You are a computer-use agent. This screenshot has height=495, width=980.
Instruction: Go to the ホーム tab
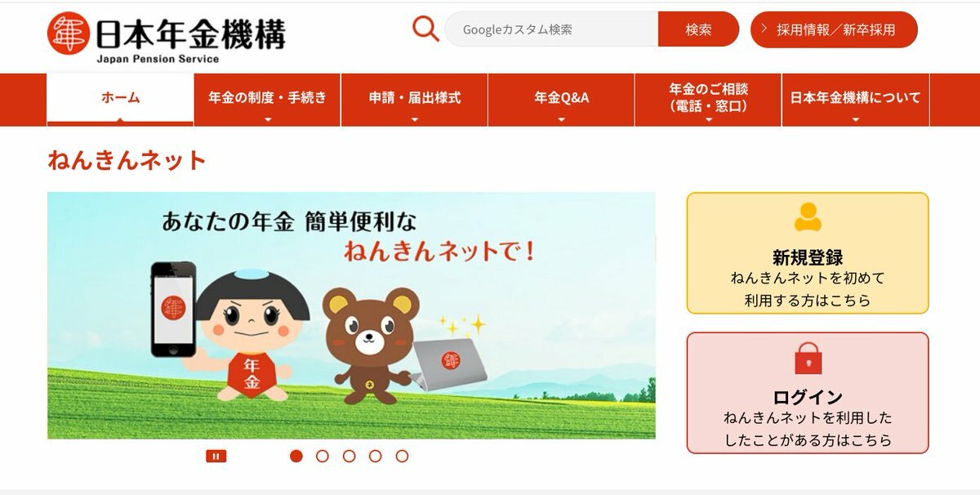[120, 100]
